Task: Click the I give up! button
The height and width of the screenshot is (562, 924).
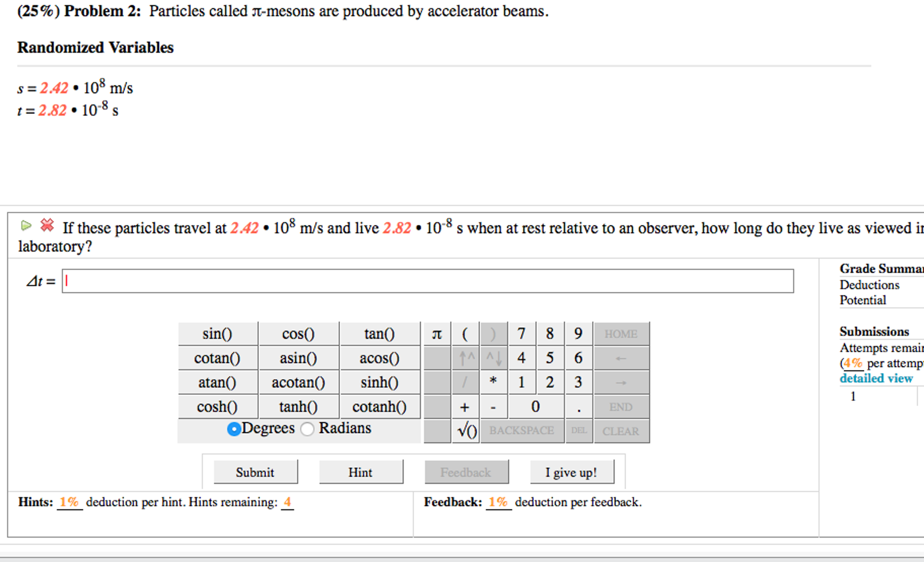Action: point(572,472)
